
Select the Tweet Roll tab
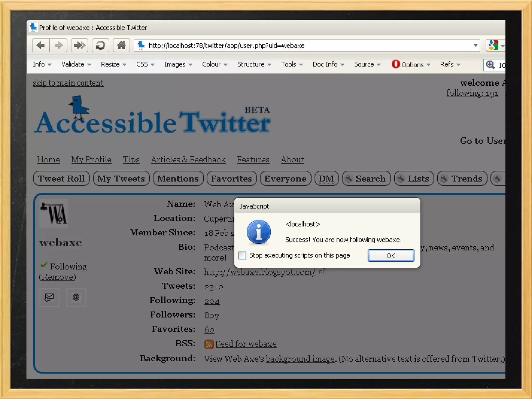point(62,178)
